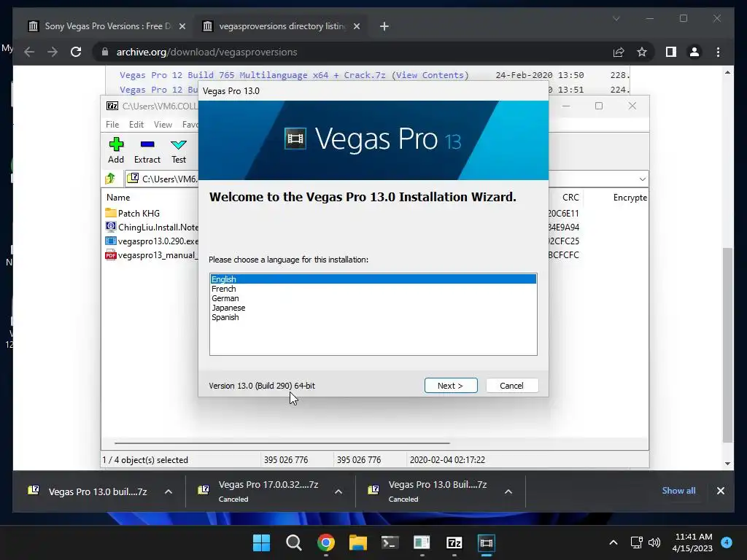Screen dimensions: 747x560
Task: Choose German from language list
Action: (x=373, y=298)
